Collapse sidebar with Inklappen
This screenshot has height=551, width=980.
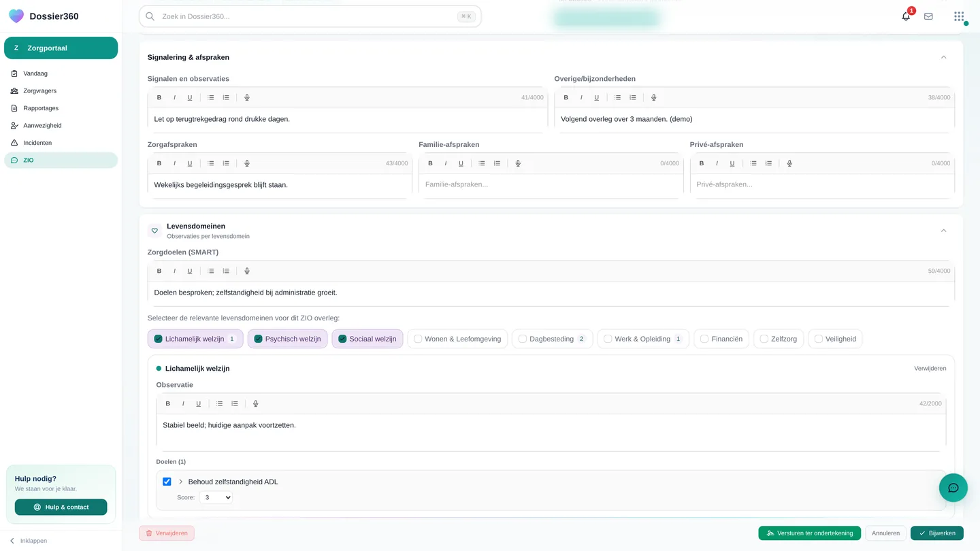[x=28, y=541]
